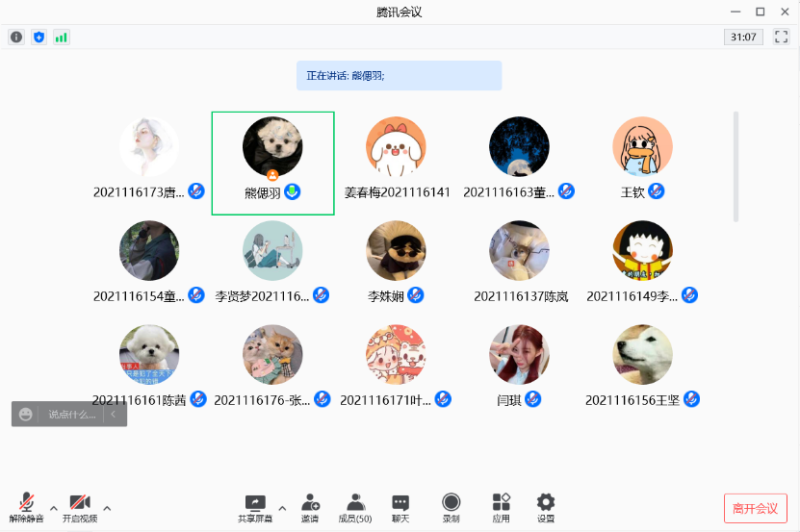Enter full screen mode
The width and height of the screenshot is (800, 532).
pos(781,38)
